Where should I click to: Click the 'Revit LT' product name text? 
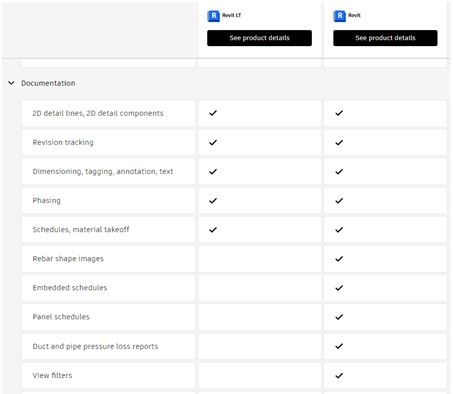[232, 15]
